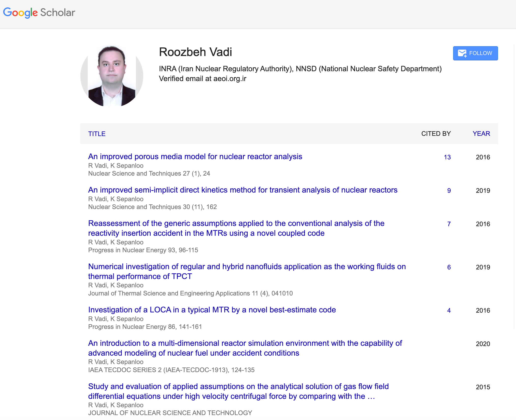Open the semi-implicit direct kinetics method article
Image resolution: width=516 pixels, height=420 pixels.
click(243, 190)
